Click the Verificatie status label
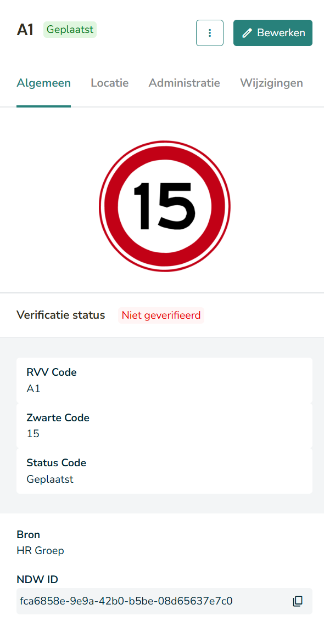 coord(61,315)
